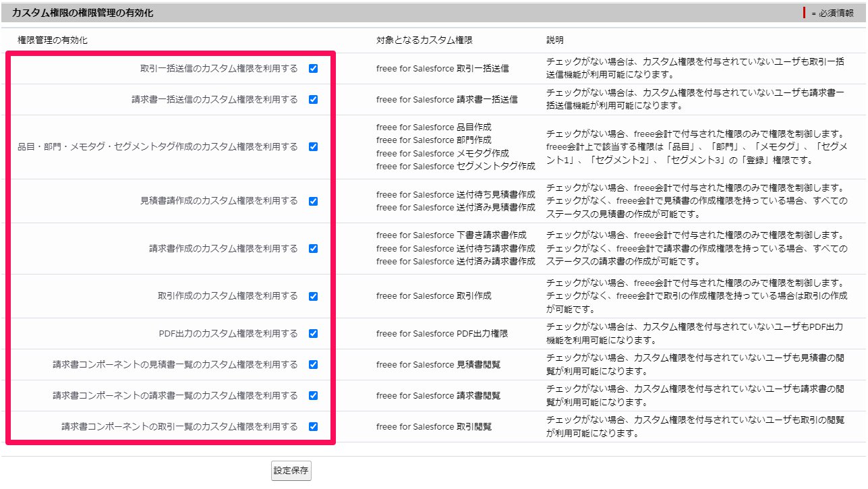Click text freee for Salesforce 送付待ち請求書作成

tap(456, 248)
